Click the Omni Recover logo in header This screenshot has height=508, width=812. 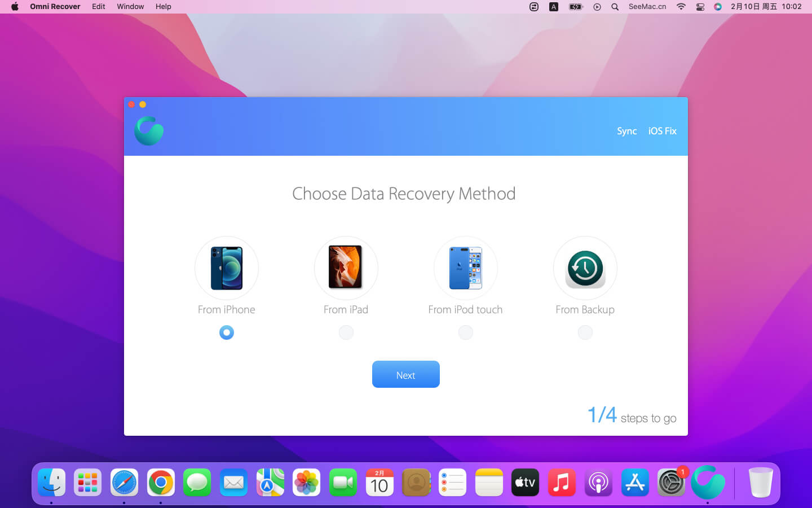tap(149, 131)
